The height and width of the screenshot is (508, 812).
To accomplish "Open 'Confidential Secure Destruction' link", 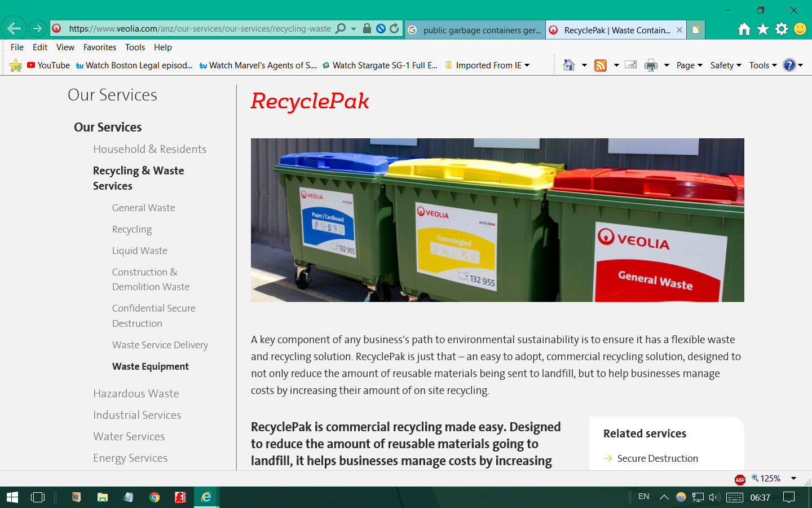I will (x=153, y=316).
